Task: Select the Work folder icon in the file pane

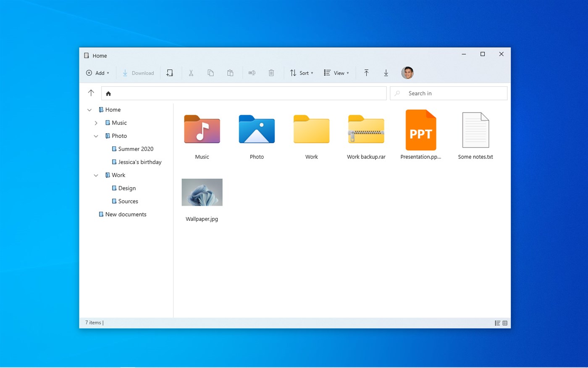Action: pyautogui.click(x=312, y=129)
